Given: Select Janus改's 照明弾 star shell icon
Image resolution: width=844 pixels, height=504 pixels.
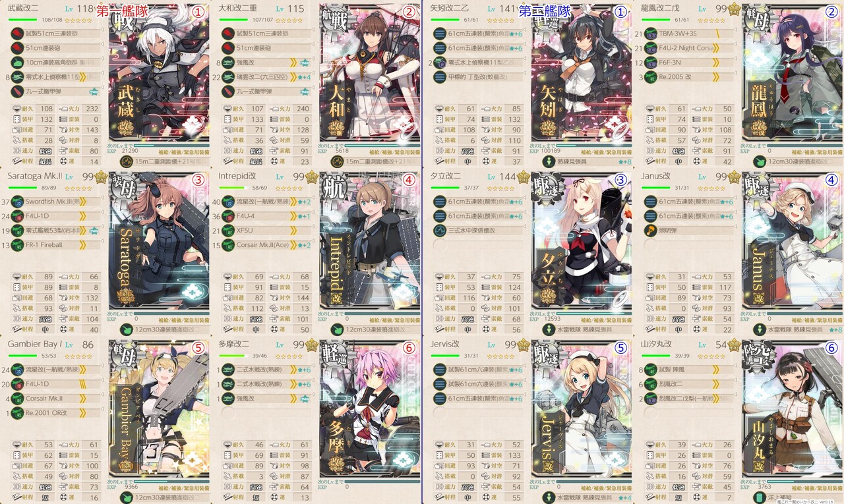Looking at the screenshot, I should click(x=651, y=231).
